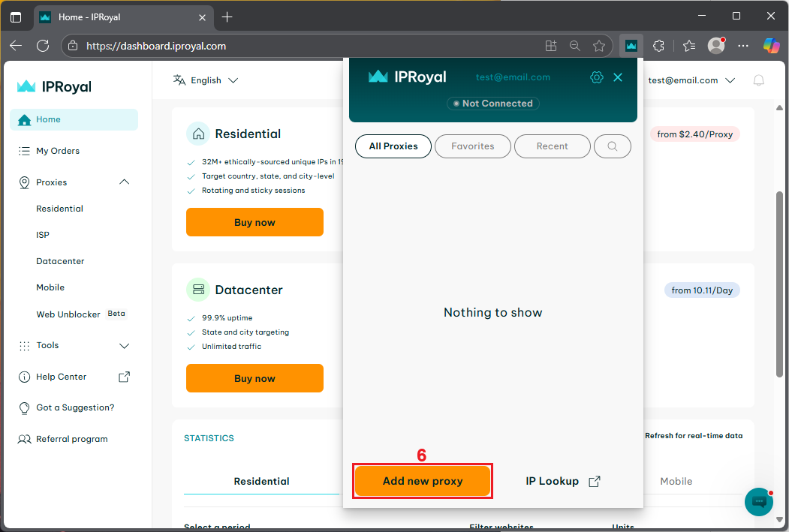
Task: Click the from 10.11/Day price tag
Action: point(702,290)
